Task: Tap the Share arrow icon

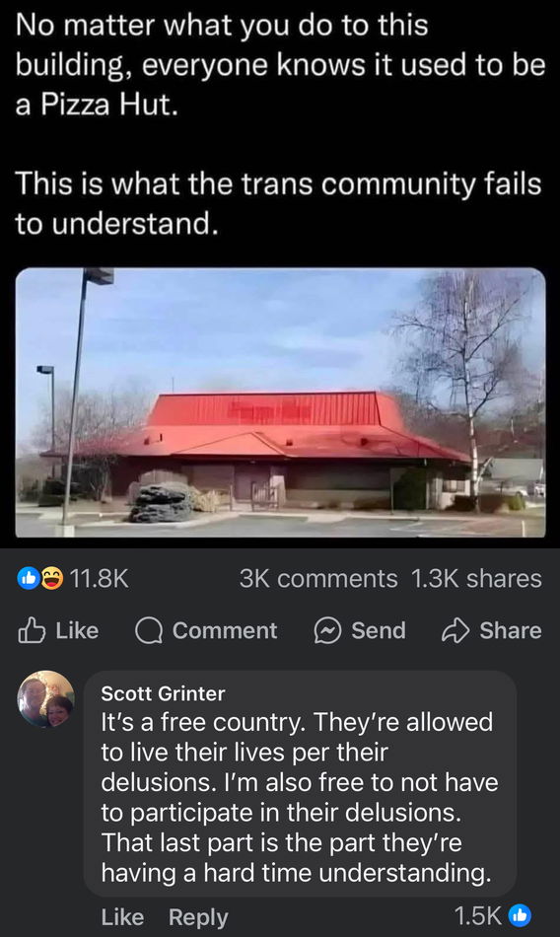Action: (x=455, y=631)
